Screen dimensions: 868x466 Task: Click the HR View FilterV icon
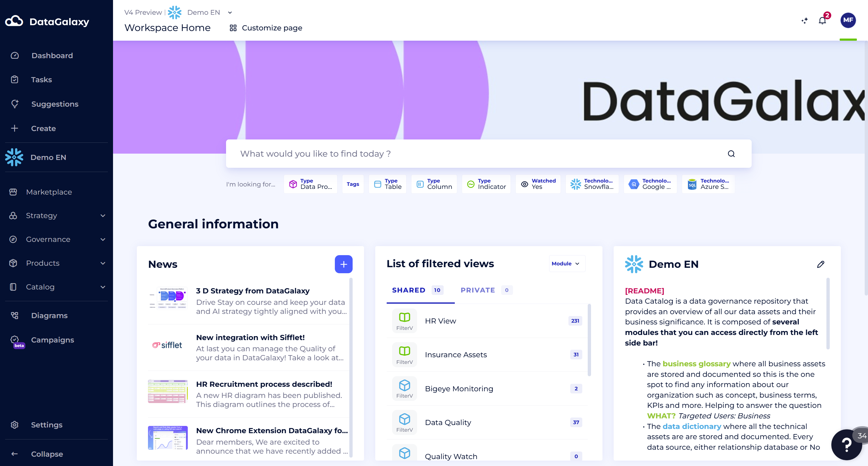click(405, 321)
